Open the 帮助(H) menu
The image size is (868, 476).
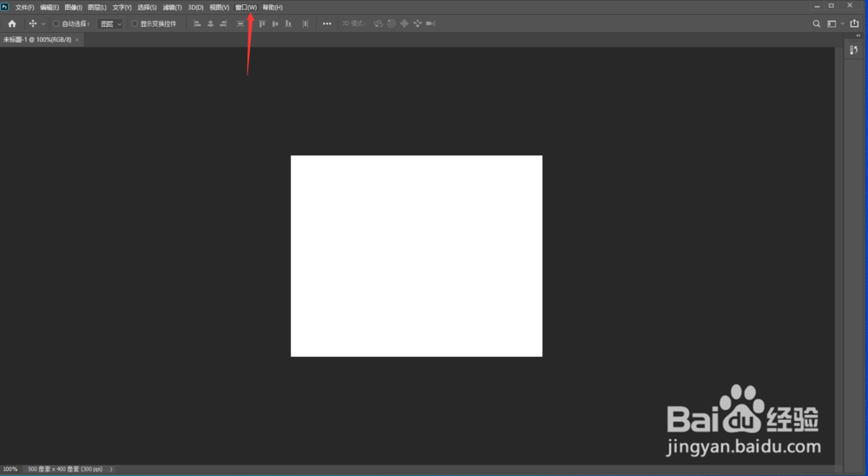(x=273, y=8)
